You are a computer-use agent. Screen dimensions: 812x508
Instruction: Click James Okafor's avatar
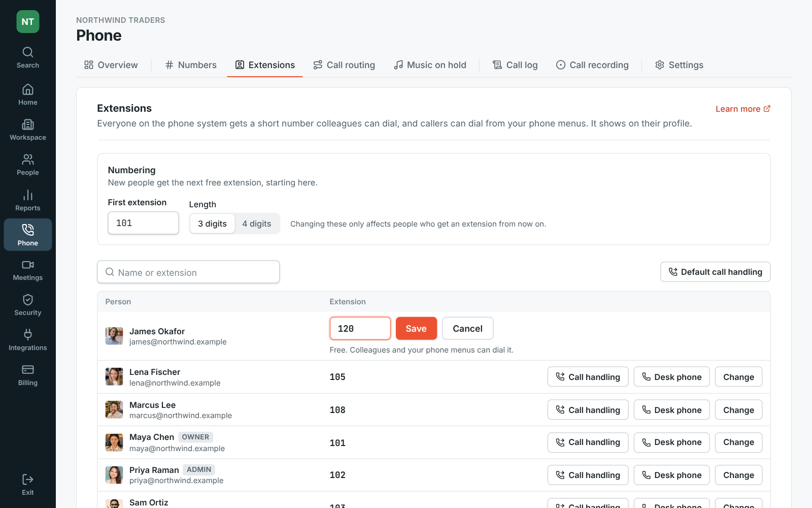(x=114, y=336)
